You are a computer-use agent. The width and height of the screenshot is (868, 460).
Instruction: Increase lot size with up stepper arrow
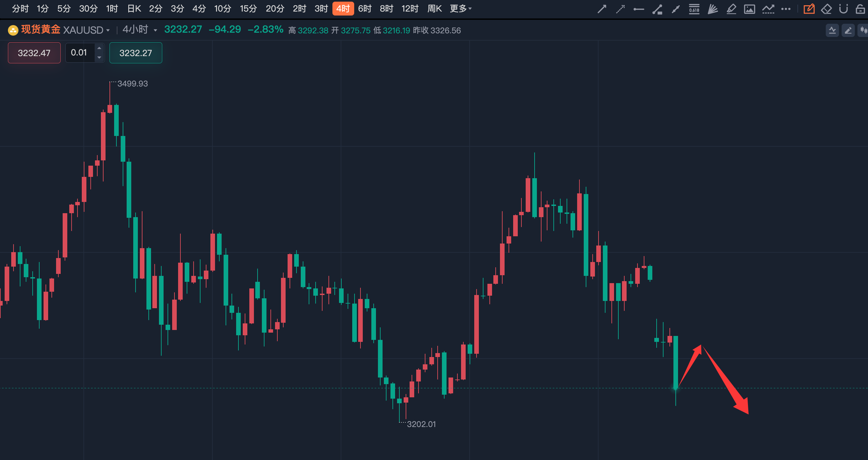99,48
